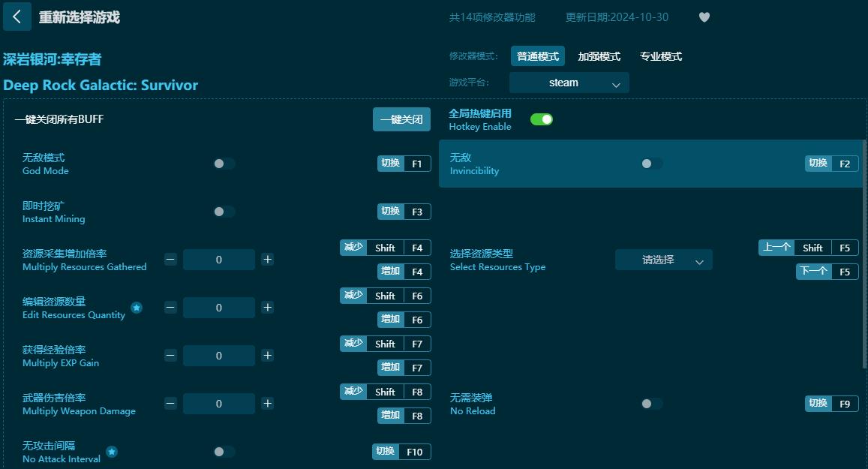Click 减少 Shift F8 hotkey button

click(x=386, y=392)
